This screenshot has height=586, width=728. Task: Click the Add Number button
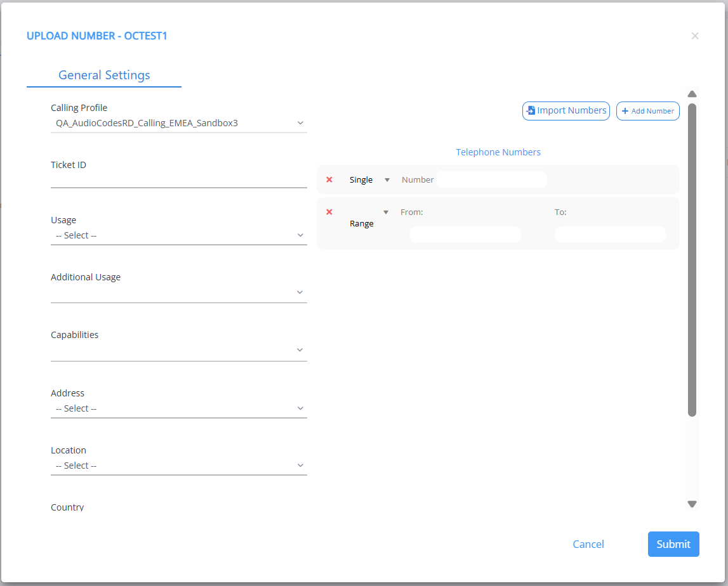(647, 111)
